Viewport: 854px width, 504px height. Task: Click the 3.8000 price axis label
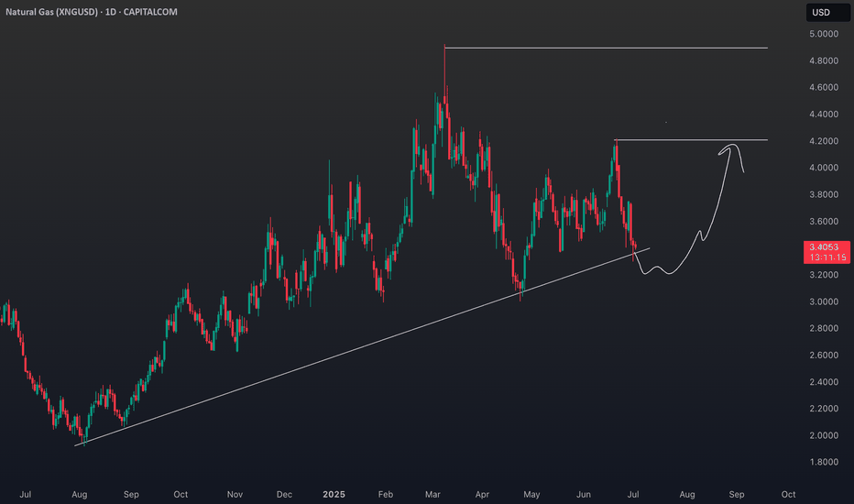824,194
